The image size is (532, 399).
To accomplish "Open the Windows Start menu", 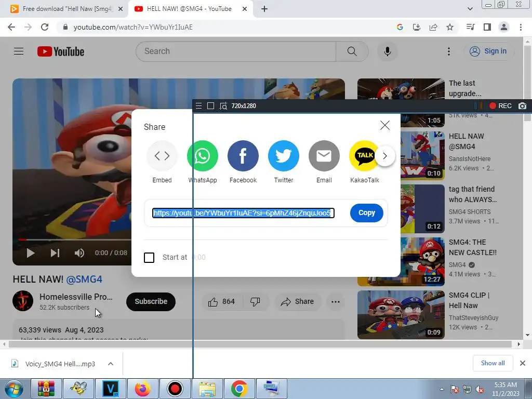I will 14,389.
